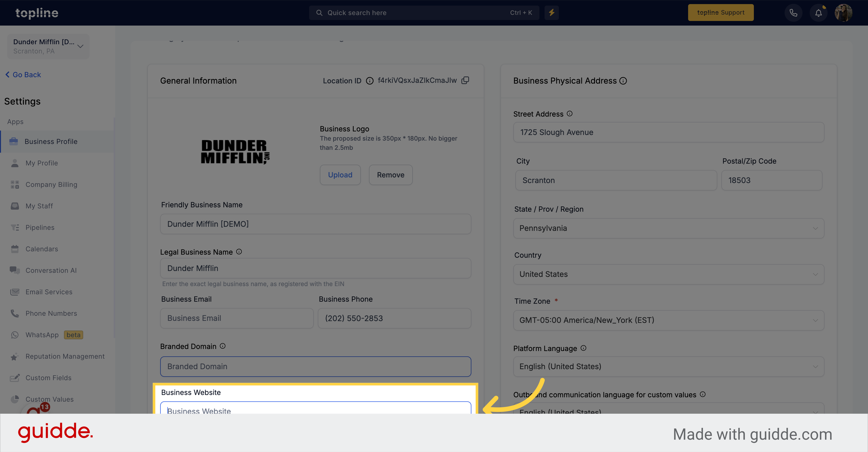Expand the Dunder Mifflin location switcher
The image size is (868, 452).
tap(48, 46)
